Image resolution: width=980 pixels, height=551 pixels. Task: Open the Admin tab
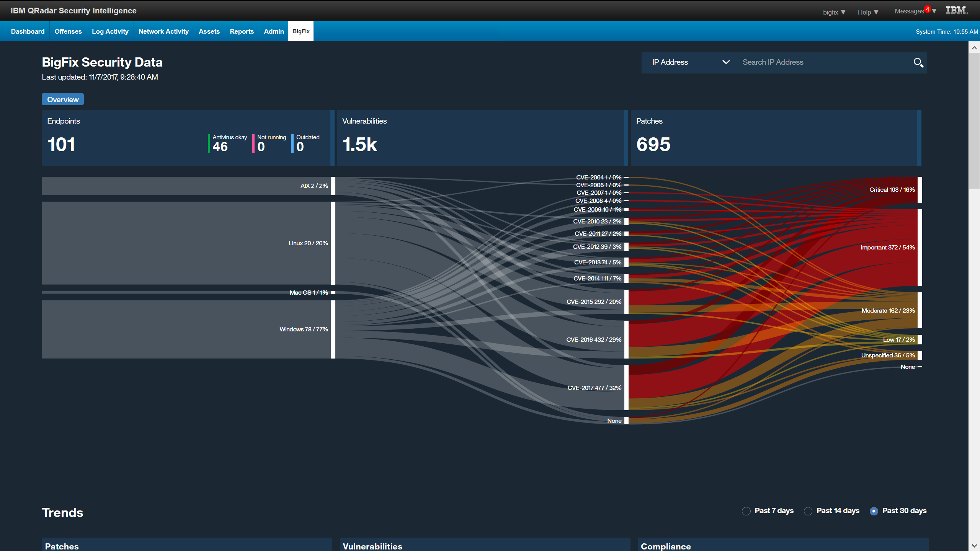coord(273,31)
